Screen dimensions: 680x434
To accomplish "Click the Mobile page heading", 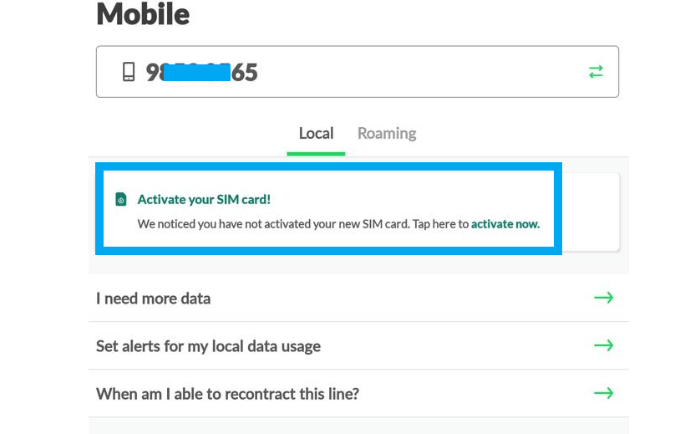I will click(x=143, y=14).
